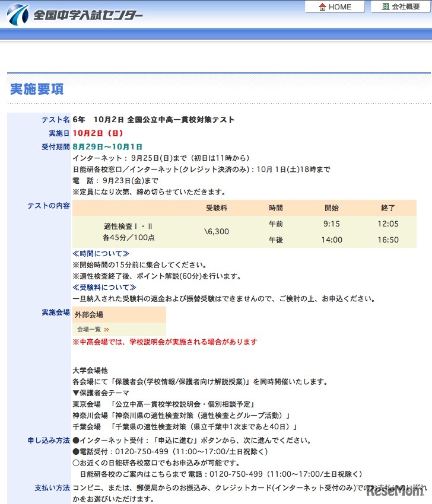Viewport: 432px width, 504px height.
Task: Click the ≪受験料について≫ subheading
Action: pos(104,288)
